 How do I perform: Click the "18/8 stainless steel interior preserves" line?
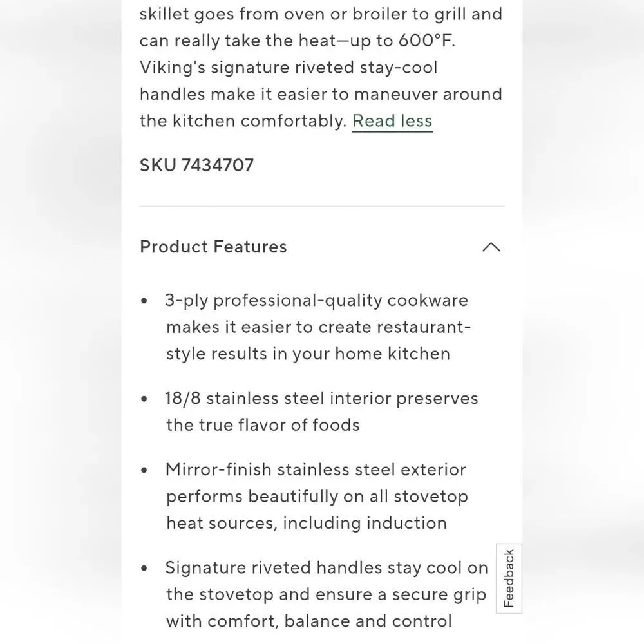(x=321, y=399)
